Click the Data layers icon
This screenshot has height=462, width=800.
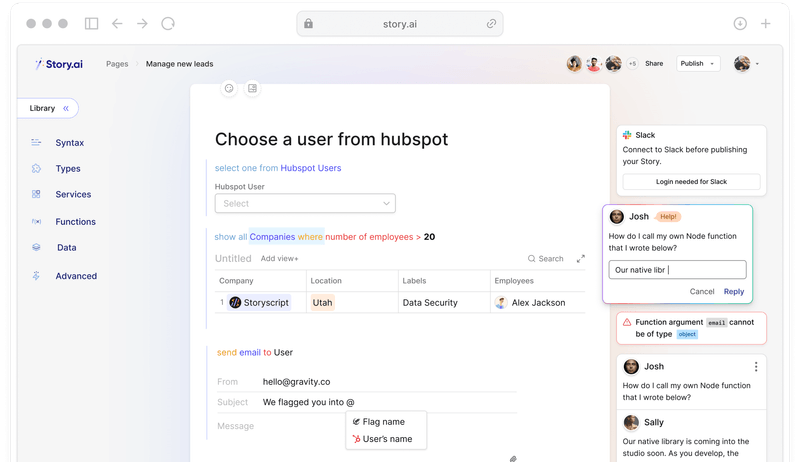point(36,247)
